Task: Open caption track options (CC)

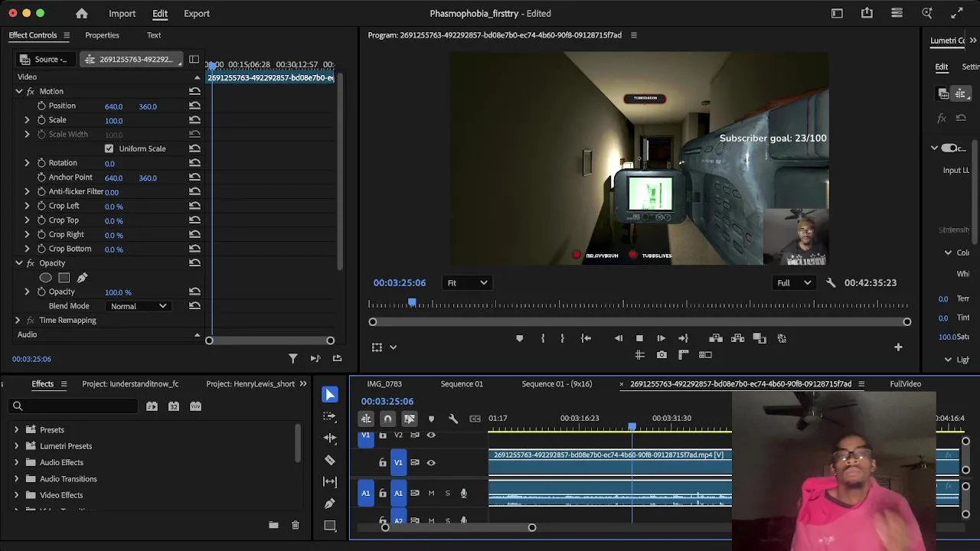Action: (x=475, y=419)
